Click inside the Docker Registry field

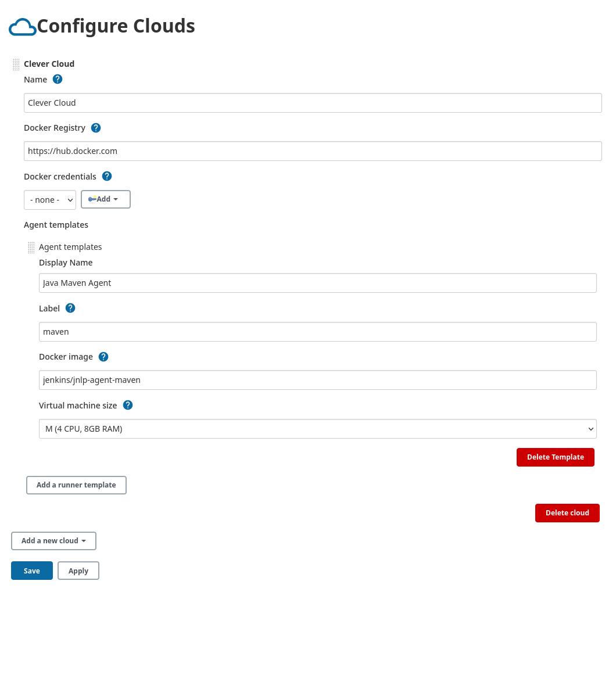pos(313,150)
